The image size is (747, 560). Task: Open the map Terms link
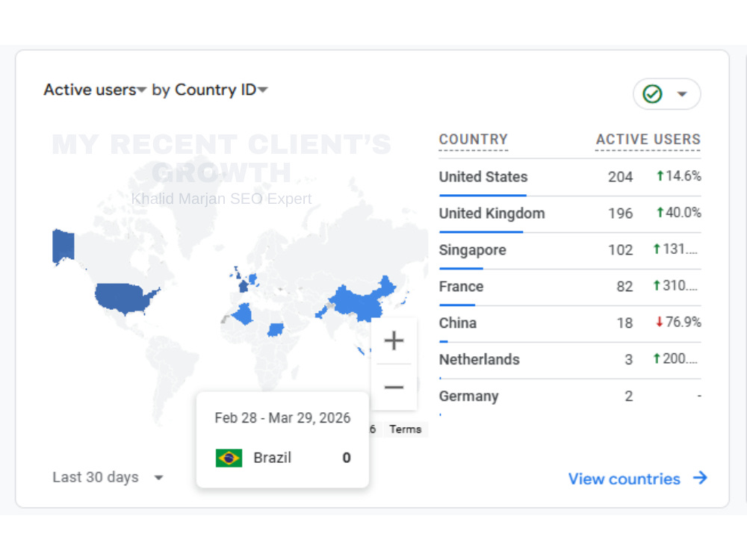click(x=405, y=429)
